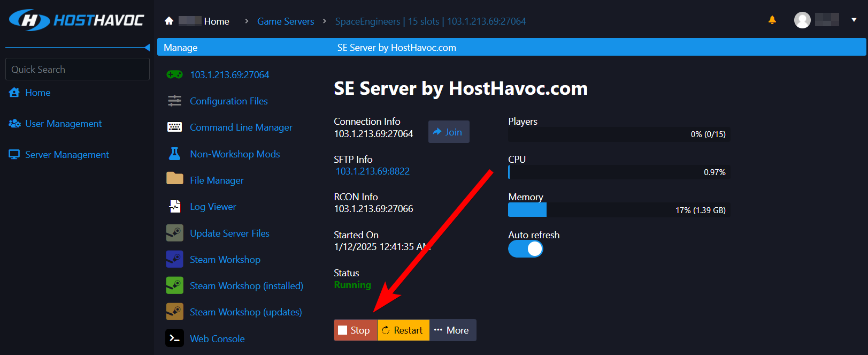Click the orange Steam Workshop (updates) icon
This screenshot has width=868, height=355.
point(174,312)
